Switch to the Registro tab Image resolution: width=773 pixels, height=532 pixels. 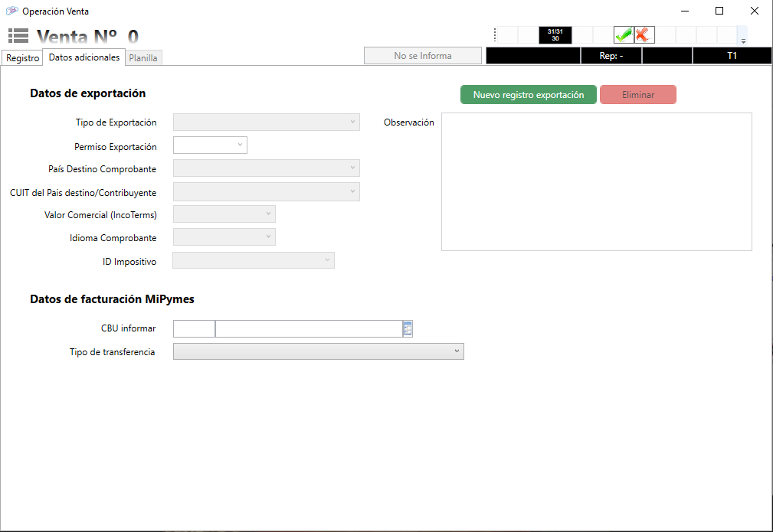tap(23, 57)
